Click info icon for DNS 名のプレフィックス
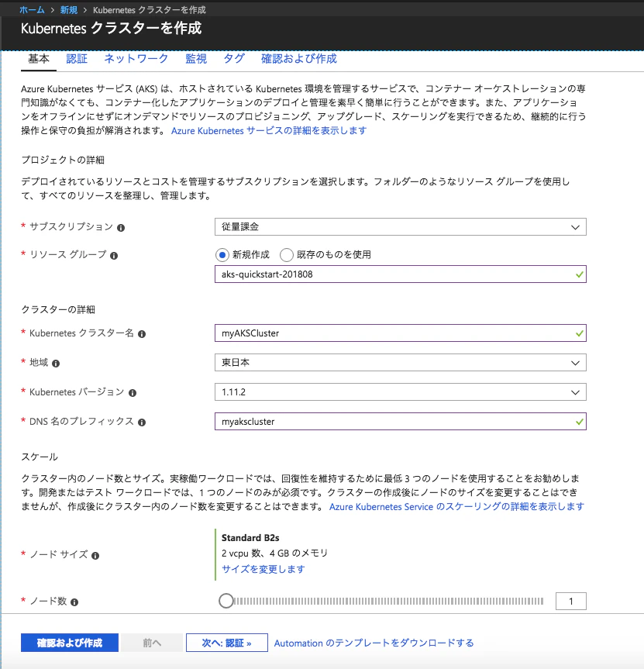 tap(142, 422)
